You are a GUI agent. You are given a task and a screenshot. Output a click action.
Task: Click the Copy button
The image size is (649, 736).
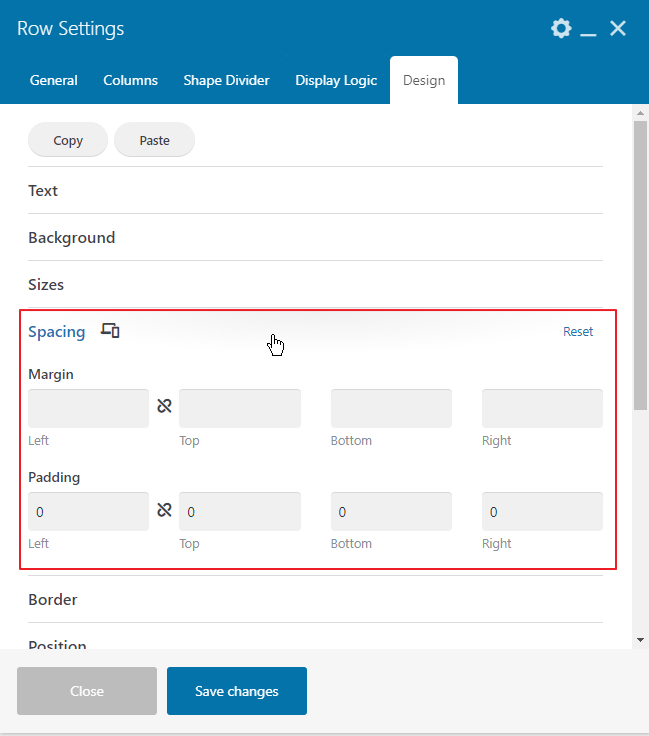(x=68, y=140)
